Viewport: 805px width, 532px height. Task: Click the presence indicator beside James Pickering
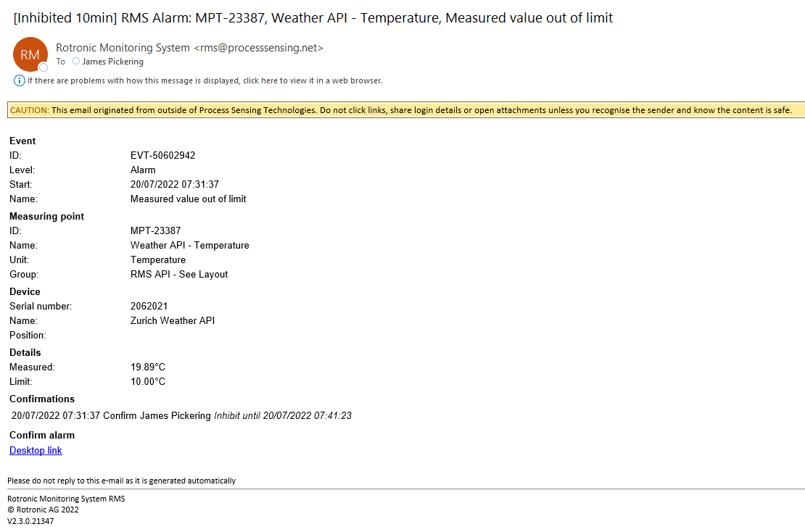coord(77,62)
